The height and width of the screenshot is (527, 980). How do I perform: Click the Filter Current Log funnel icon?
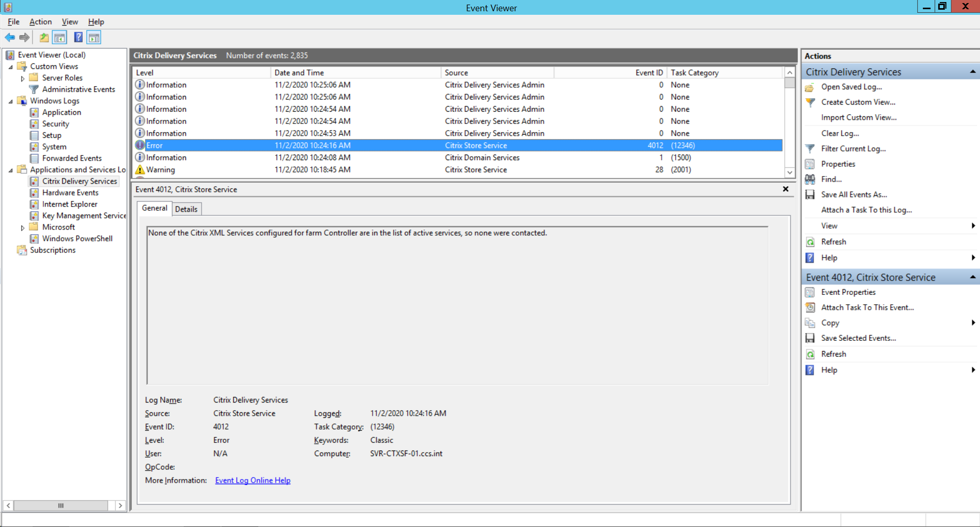click(810, 149)
